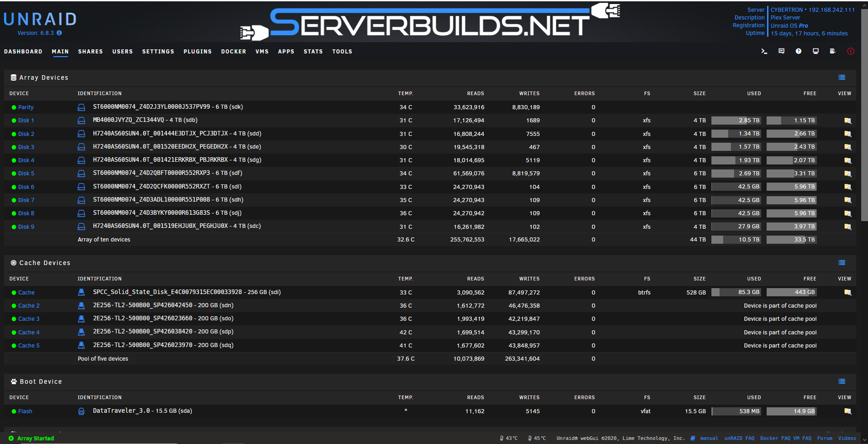Open Flash device settings link
Image resolution: width=868 pixels, height=444 pixels.
click(x=25, y=411)
